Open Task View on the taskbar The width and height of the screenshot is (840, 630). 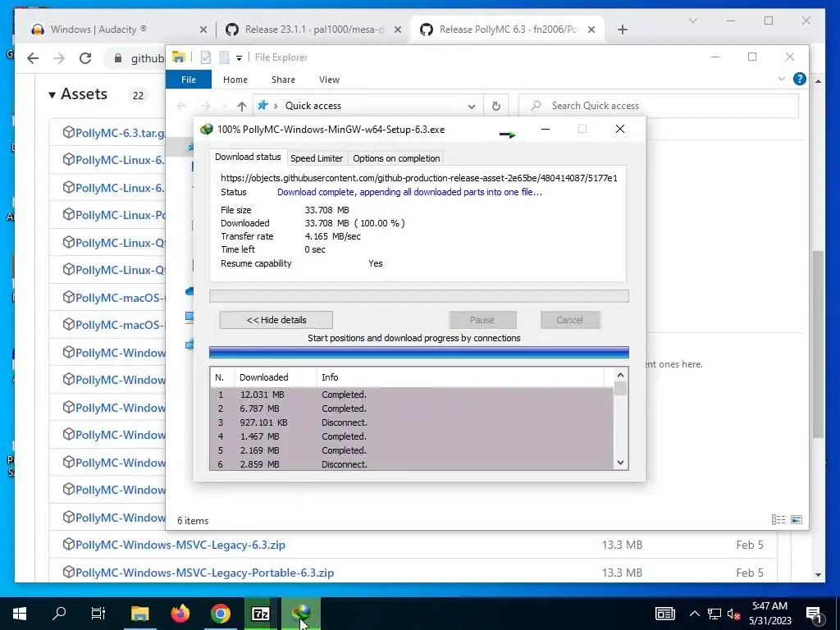98,614
